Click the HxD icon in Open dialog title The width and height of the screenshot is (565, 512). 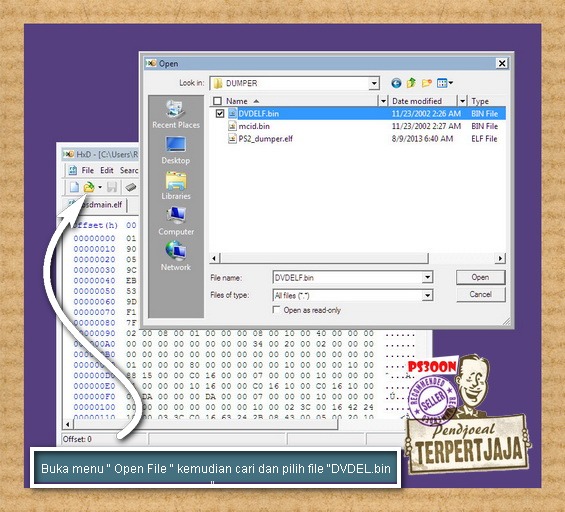click(x=151, y=63)
